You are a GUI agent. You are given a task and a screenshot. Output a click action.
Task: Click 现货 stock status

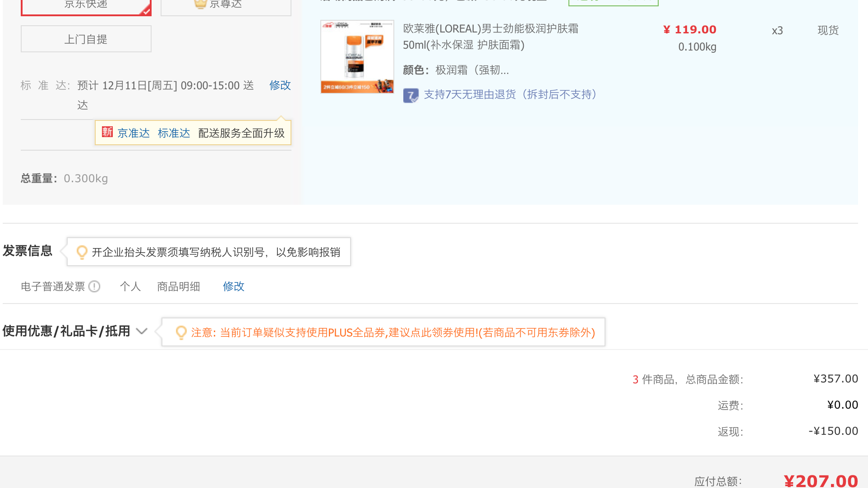point(828,30)
